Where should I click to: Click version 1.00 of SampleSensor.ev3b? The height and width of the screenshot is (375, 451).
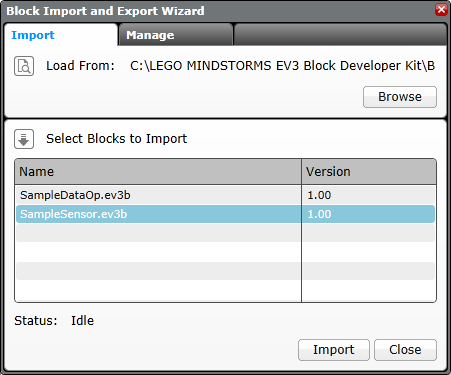pos(319,214)
